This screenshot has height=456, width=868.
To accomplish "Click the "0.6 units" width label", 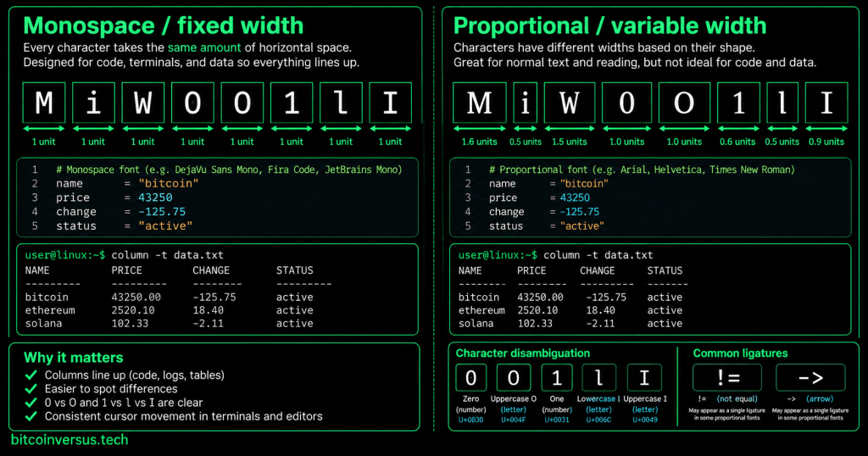I will click(x=737, y=142).
